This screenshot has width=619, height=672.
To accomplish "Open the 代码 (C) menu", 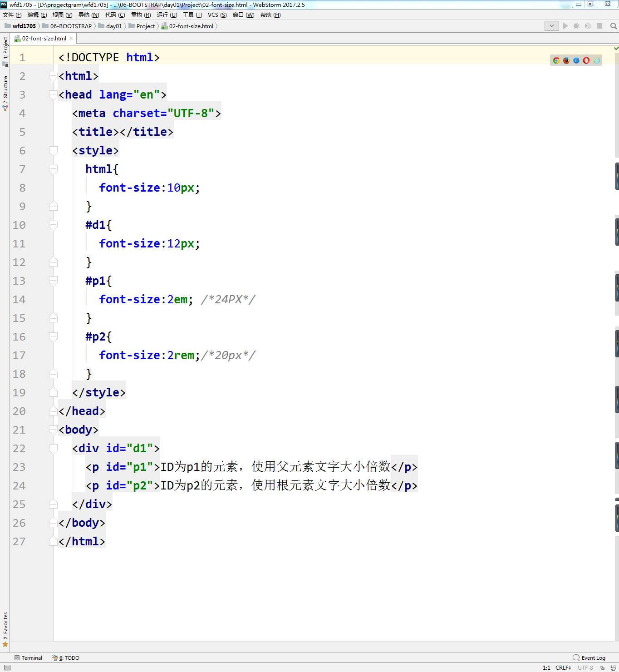I will (115, 15).
